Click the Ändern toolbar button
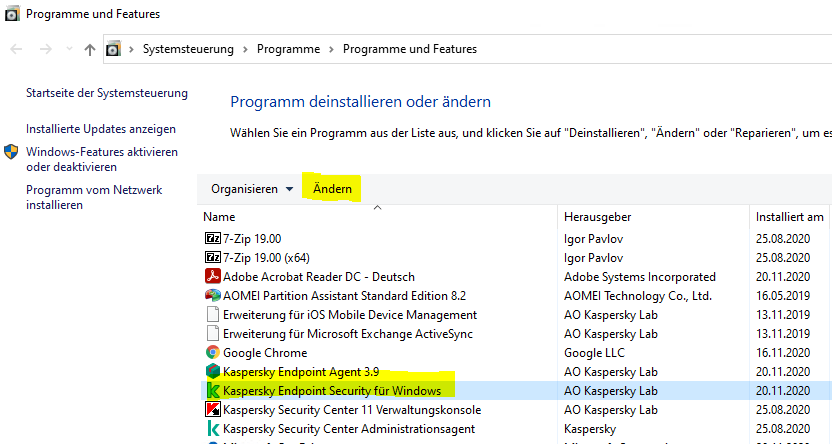 332,189
